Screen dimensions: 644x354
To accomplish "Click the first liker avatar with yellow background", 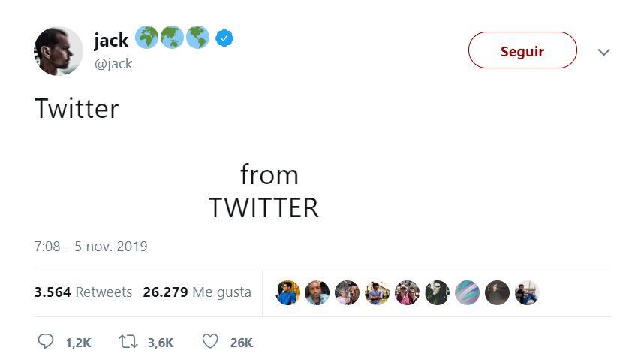I will (287, 292).
